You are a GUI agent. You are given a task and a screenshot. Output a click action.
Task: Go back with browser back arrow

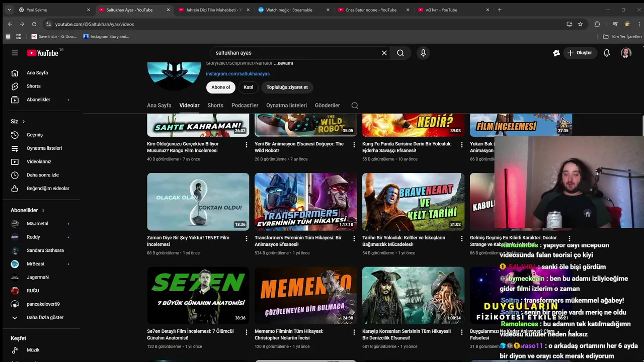pos(10,24)
